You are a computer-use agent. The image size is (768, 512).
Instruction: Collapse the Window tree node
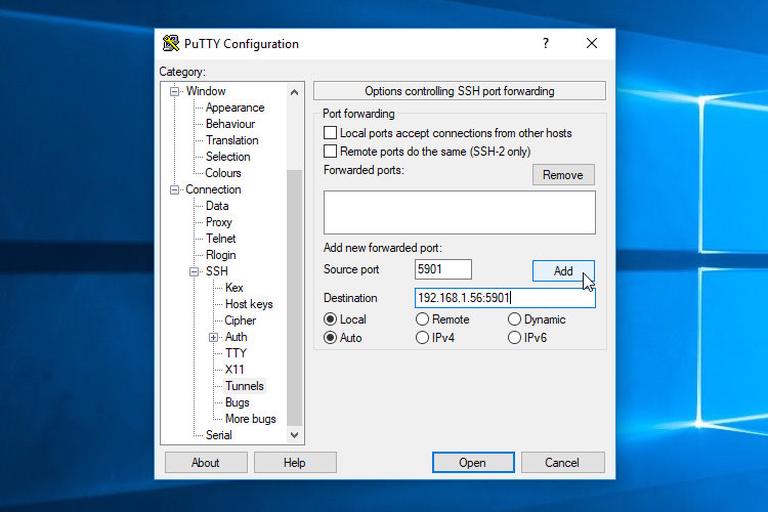click(x=175, y=91)
